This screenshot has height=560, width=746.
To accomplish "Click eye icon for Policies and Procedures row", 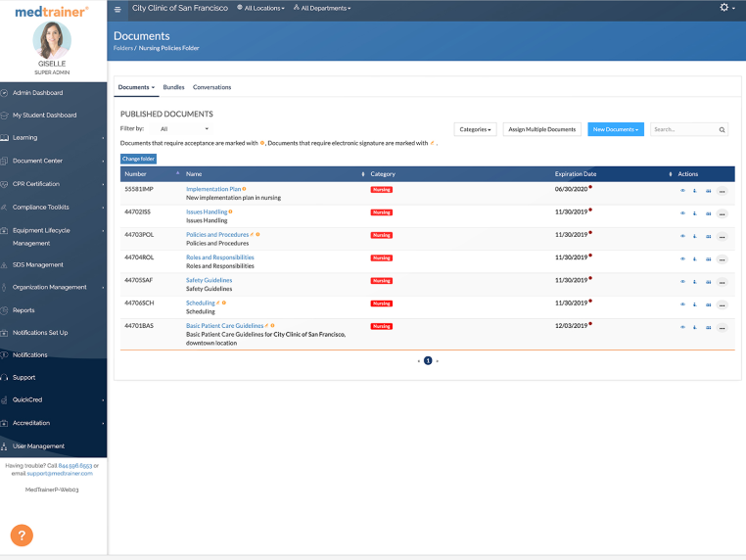I will [x=682, y=237].
